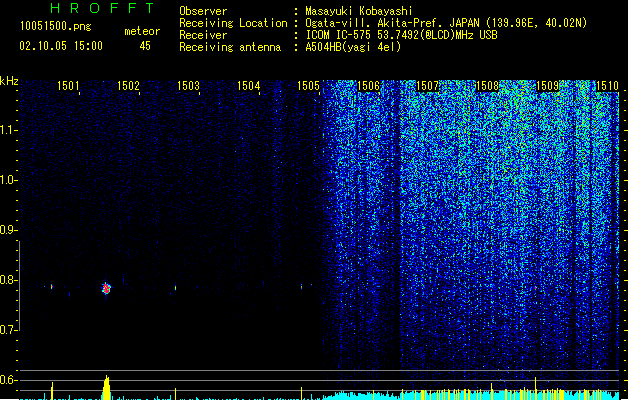Click the small meteor echo before 1501
629x400 pixels.
pyautogui.click(x=51, y=286)
